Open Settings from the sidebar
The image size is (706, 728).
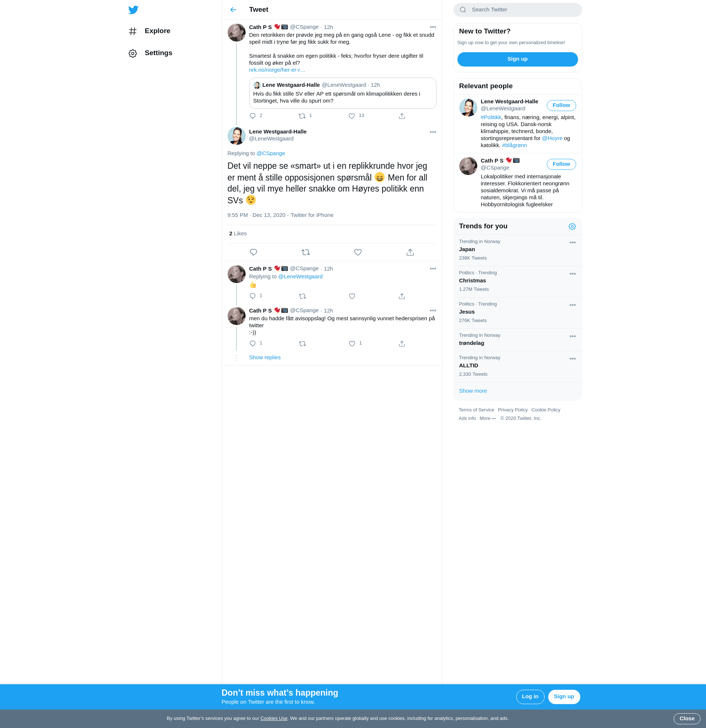[150, 53]
